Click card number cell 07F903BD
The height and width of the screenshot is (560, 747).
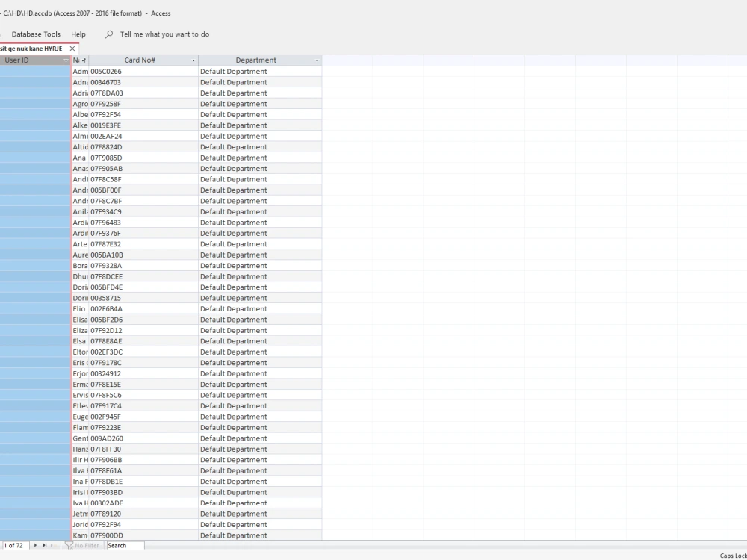pos(143,492)
